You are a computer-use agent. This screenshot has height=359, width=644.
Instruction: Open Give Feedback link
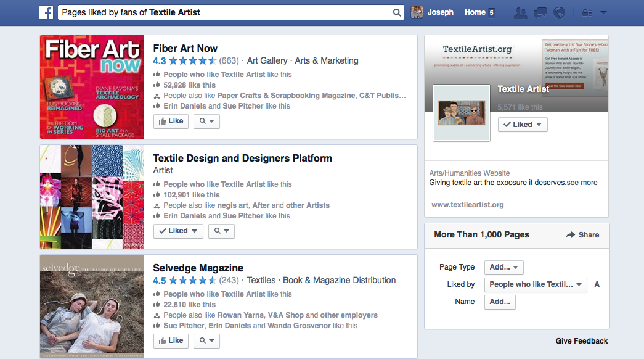(x=582, y=341)
